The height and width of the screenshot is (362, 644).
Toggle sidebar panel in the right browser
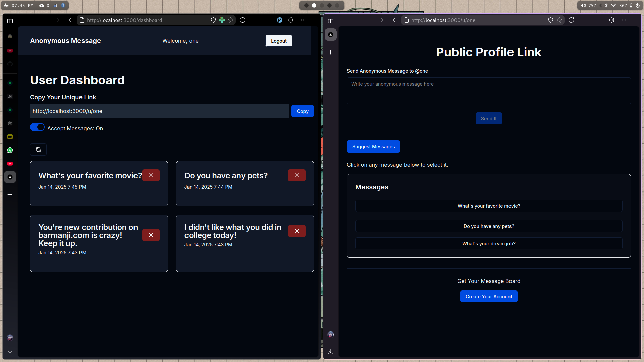pyautogui.click(x=331, y=21)
